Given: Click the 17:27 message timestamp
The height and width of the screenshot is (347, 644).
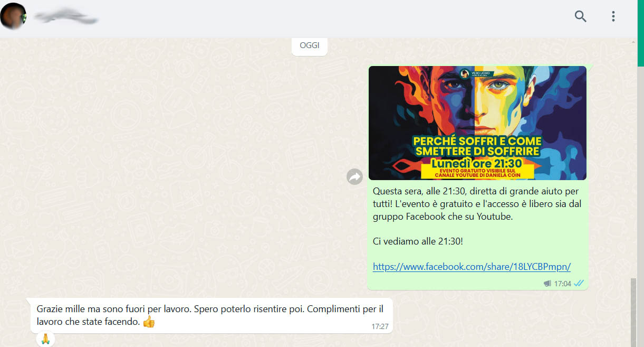Looking at the screenshot, I should pos(380,326).
